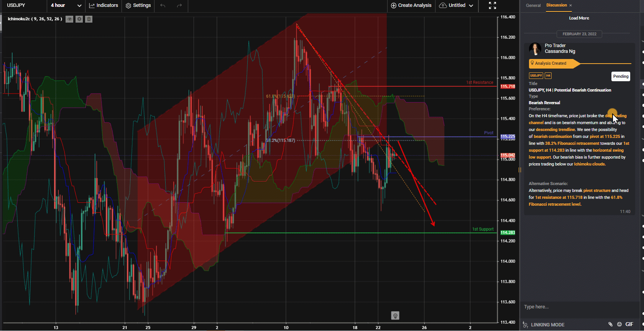The width and height of the screenshot is (644, 331).
Task: Click the Ichimoku2c indicator name label
Action: click(35, 19)
